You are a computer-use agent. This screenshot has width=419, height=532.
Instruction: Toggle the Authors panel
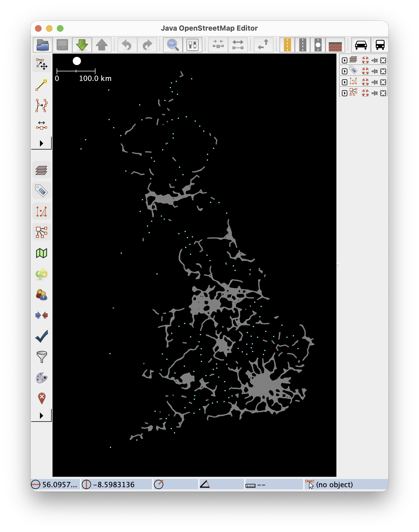(42, 295)
